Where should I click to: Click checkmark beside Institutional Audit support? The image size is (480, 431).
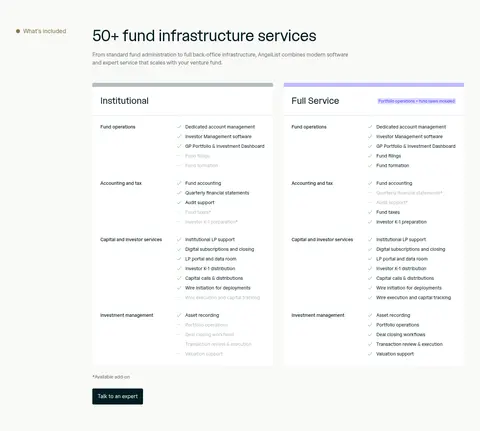pyautogui.click(x=179, y=203)
